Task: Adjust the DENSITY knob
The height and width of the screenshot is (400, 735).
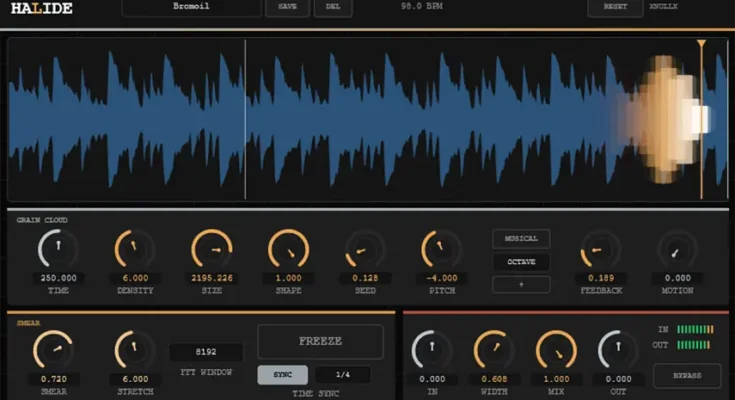Action: [x=135, y=249]
